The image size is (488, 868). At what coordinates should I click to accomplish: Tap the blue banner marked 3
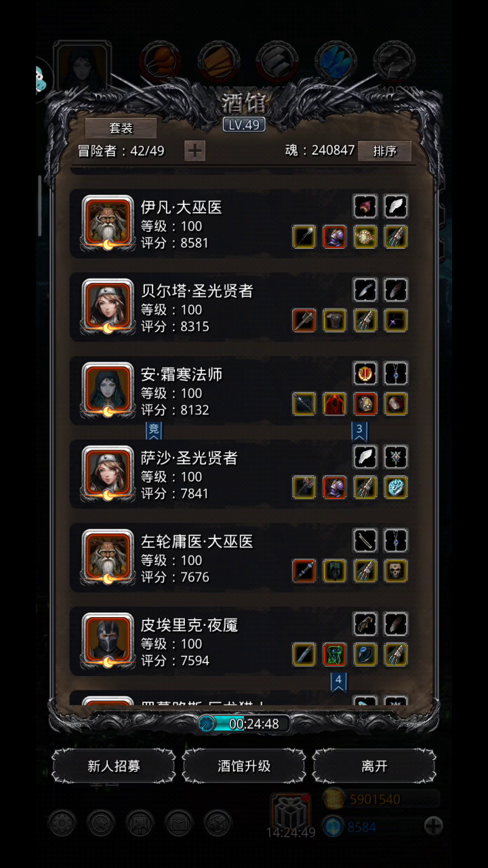click(x=360, y=430)
